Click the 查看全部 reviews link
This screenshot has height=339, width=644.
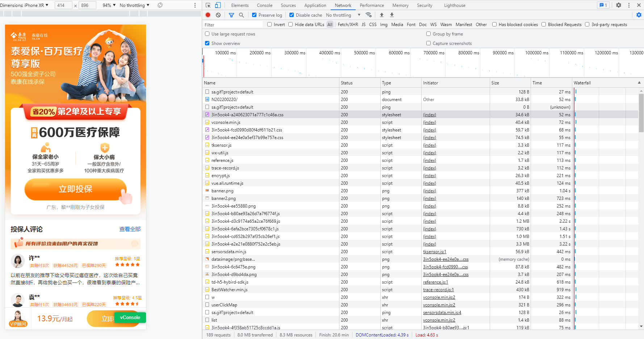click(x=130, y=229)
